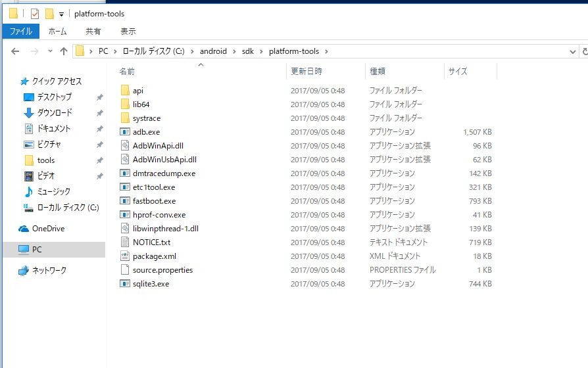Screen dimensions: 588x368
Task: Click the adb.exe application icon
Action: tap(125, 131)
